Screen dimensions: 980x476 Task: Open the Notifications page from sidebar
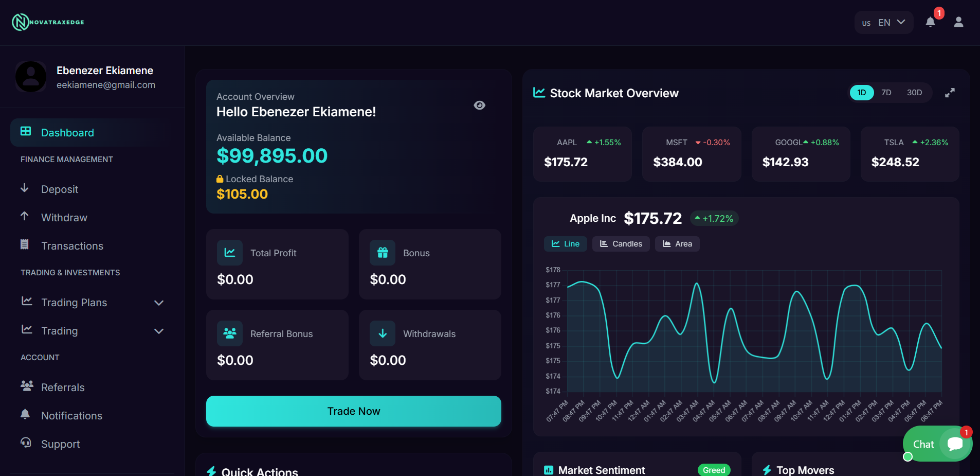71,415
